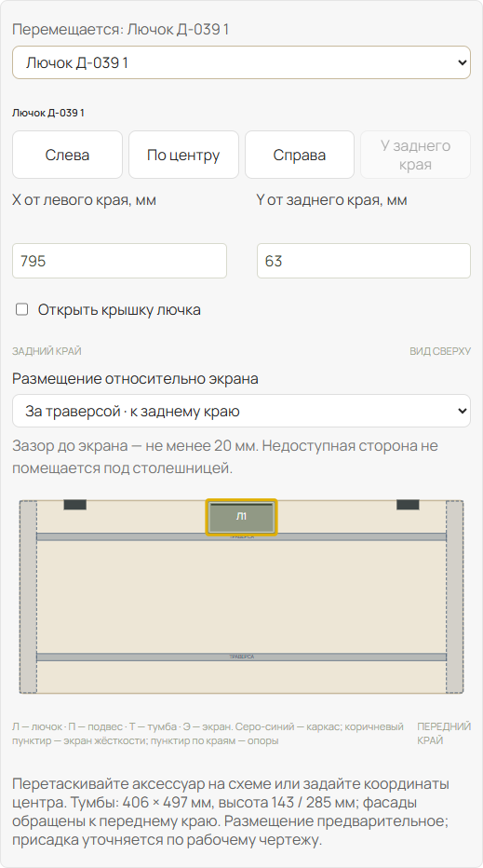This screenshot has height=868, width=483.
Task: Select the Л1 hatch on the scheme
Action: [241, 517]
